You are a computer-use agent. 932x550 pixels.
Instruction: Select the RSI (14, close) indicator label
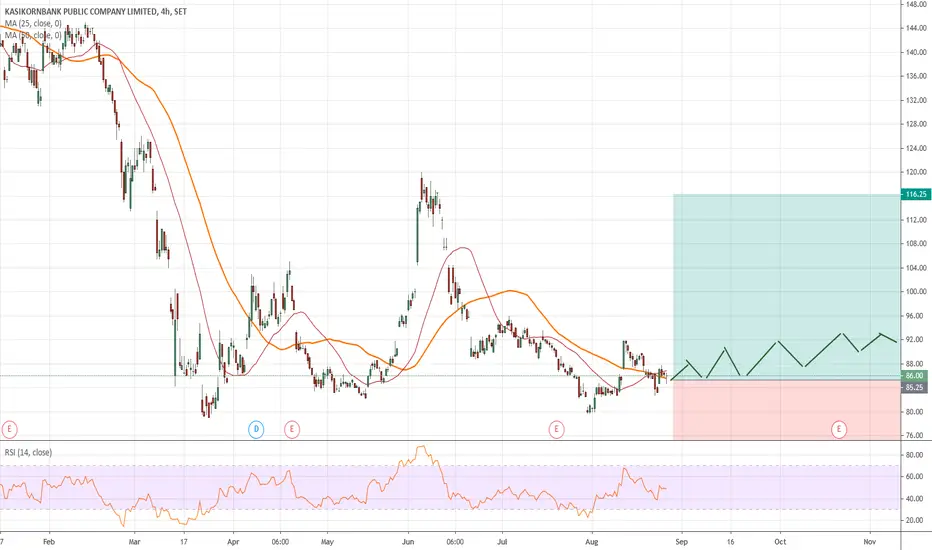point(28,452)
